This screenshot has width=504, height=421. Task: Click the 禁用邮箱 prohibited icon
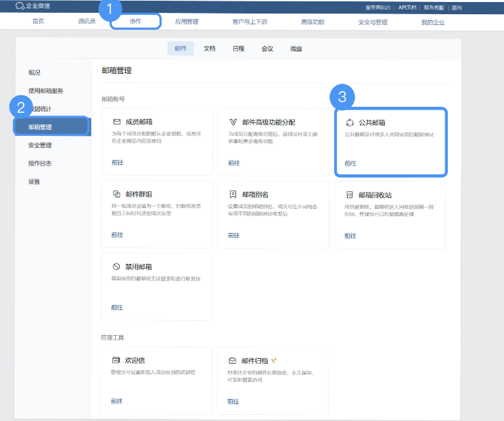point(116,266)
